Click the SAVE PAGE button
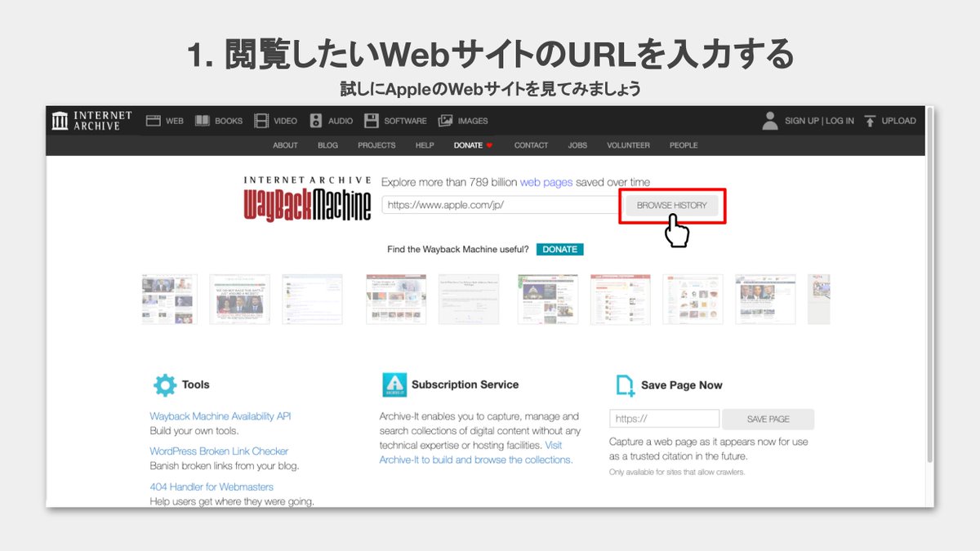 click(x=768, y=419)
